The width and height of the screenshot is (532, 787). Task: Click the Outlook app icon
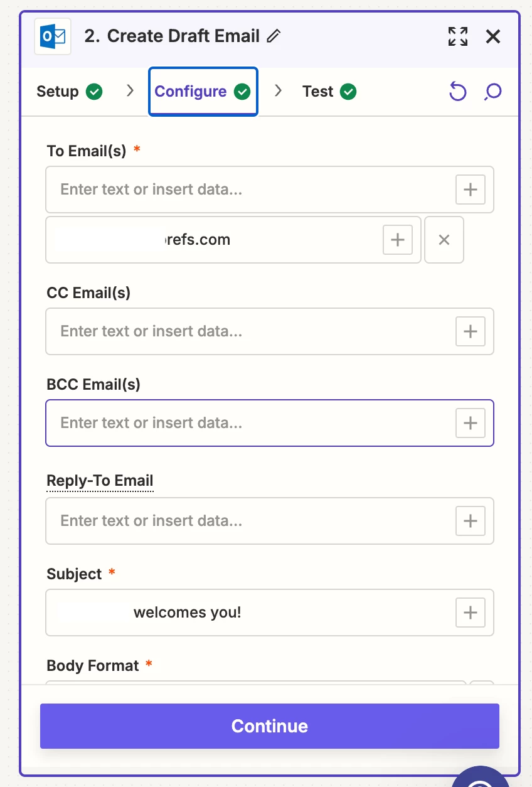pos(53,37)
